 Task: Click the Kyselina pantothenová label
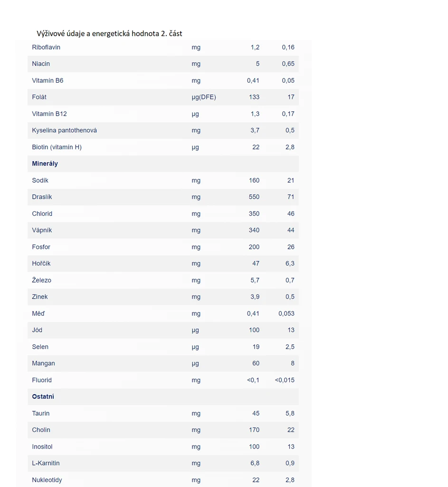[x=64, y=130]
